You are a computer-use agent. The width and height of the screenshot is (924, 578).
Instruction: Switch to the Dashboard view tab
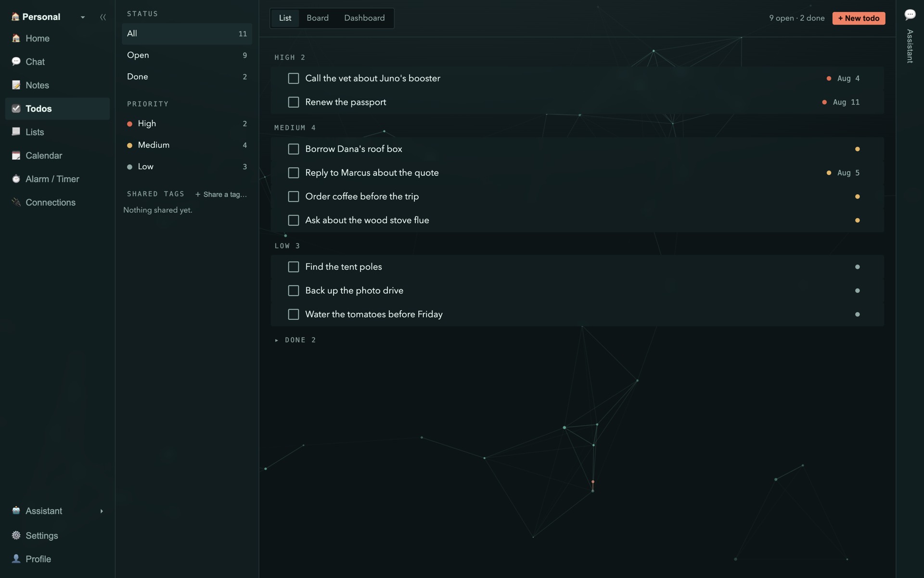(x=364, y=18)
